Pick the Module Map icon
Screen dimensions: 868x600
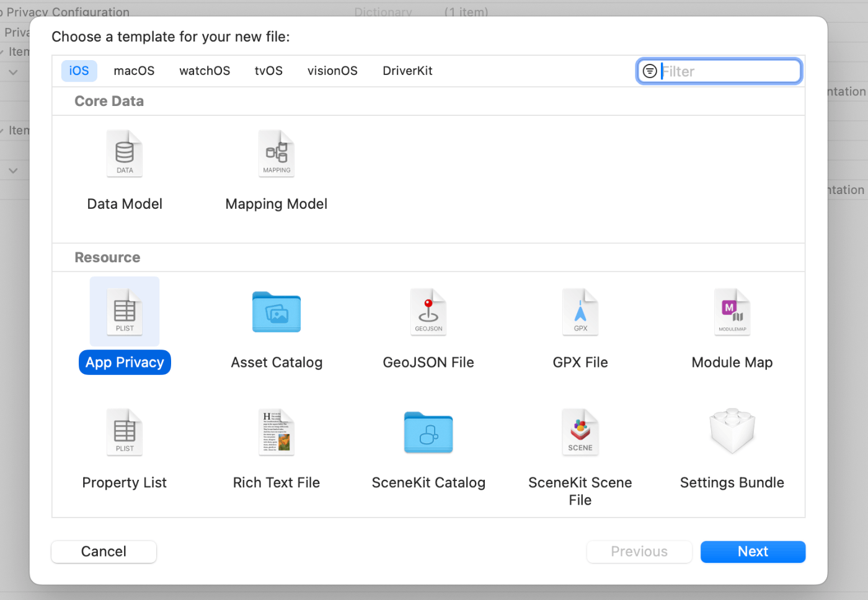pos(732,312)
